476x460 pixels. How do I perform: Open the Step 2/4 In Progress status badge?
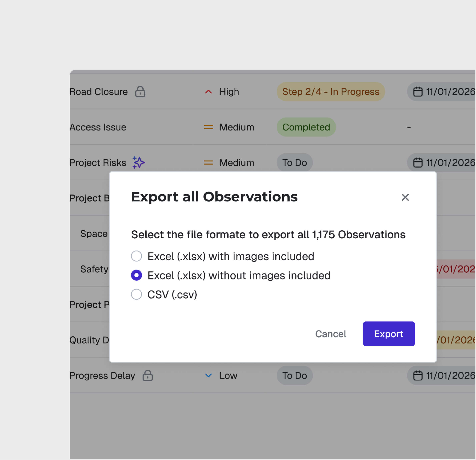pos(331,92)
